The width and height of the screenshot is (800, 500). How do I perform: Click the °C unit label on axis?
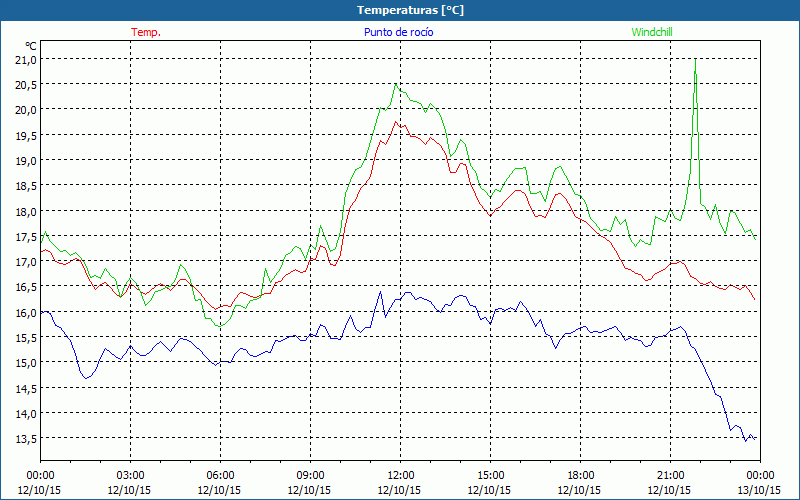(x=31, y=46)
